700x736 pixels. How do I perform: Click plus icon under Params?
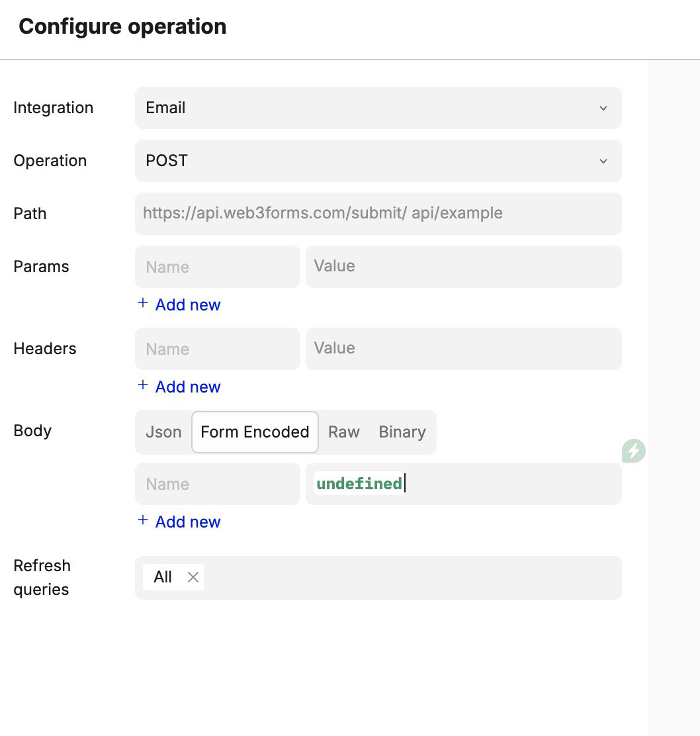click(x=142, y=303)
